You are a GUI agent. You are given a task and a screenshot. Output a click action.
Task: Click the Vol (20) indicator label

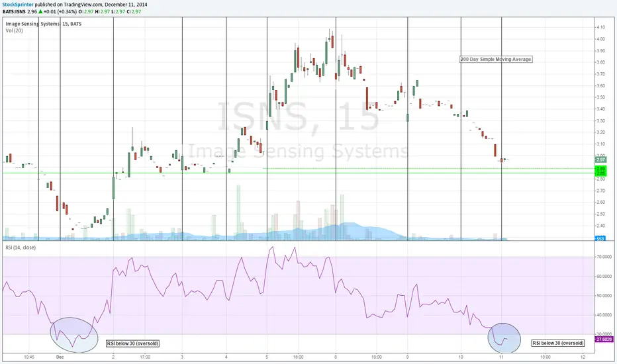pos(14,30)
